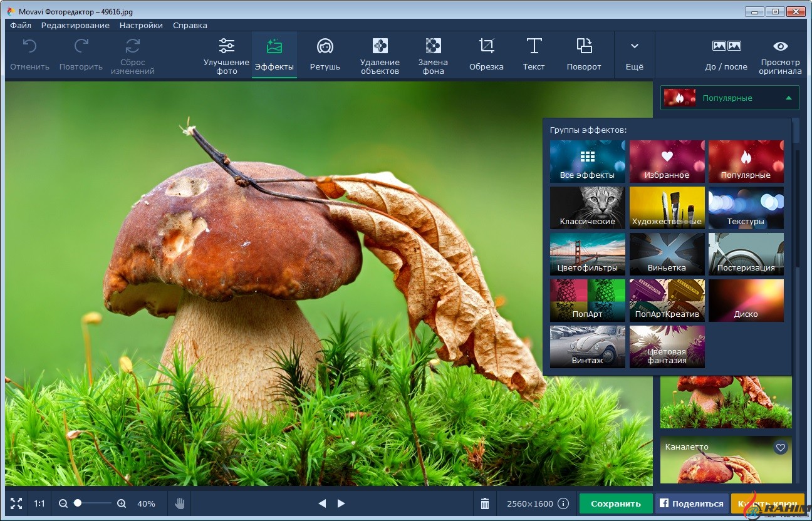
Task: Choose the Винтаж effects group thumbnail
Action: click(587, 346)
